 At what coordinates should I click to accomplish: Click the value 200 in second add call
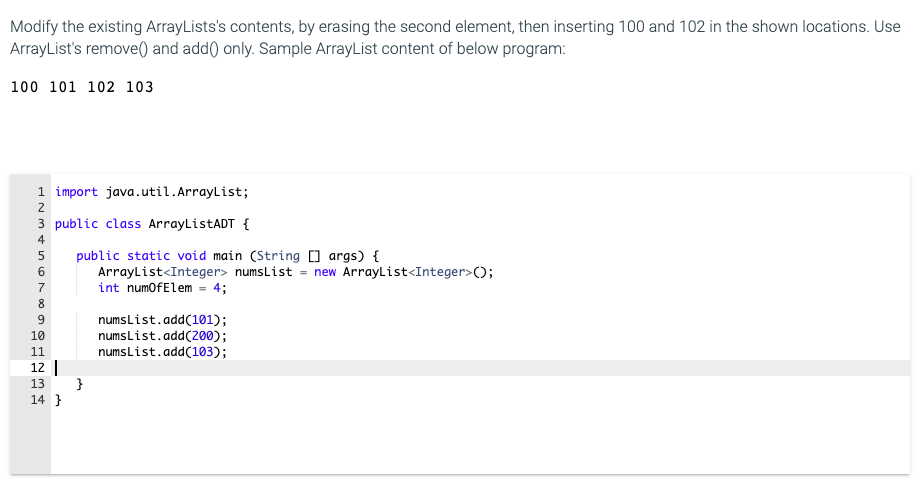(202, 336)
